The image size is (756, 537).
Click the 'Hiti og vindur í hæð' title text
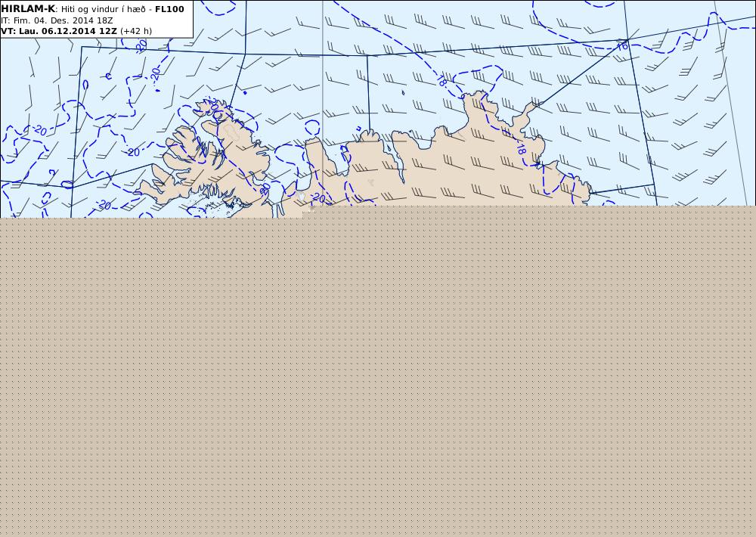[x=103, y=9]
